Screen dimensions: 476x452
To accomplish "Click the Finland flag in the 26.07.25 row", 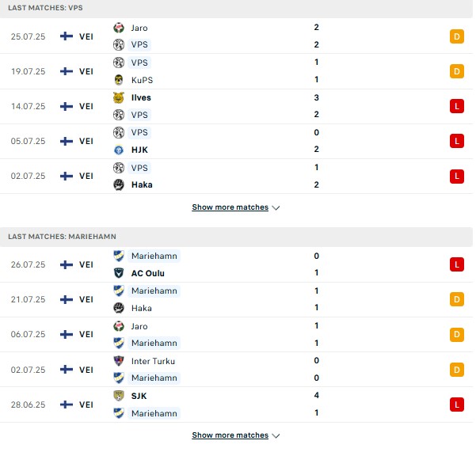I will click(67, 265).
